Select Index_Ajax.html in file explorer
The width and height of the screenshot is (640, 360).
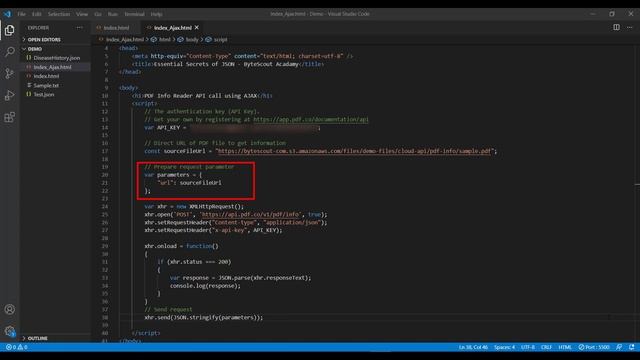[52, 67]
